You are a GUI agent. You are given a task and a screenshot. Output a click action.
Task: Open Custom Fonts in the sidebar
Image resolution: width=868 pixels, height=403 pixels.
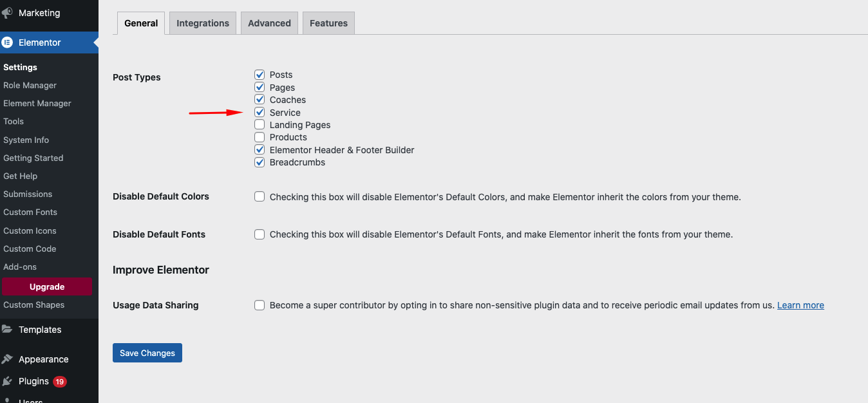pyautogui.click(x=30, y=212)
